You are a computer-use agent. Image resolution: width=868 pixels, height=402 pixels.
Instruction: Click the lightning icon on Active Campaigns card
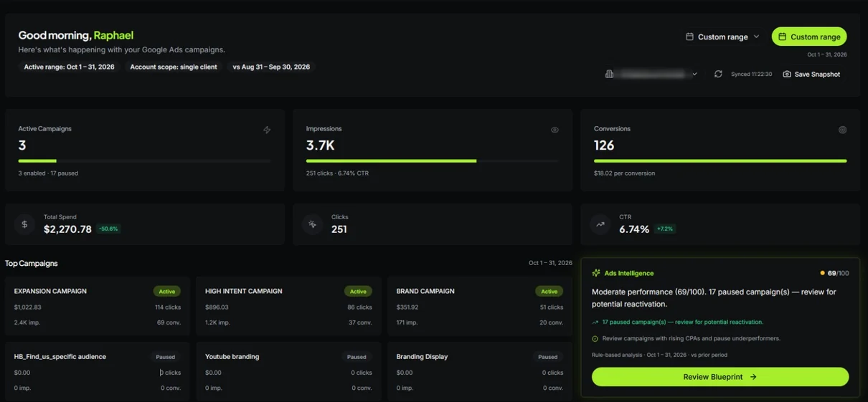[267, 130]
